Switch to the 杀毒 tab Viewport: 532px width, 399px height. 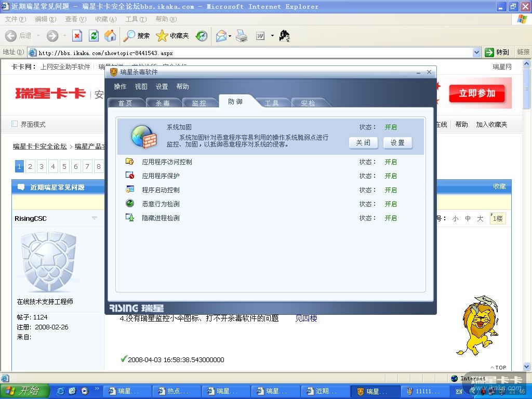[x=163, y=103]
